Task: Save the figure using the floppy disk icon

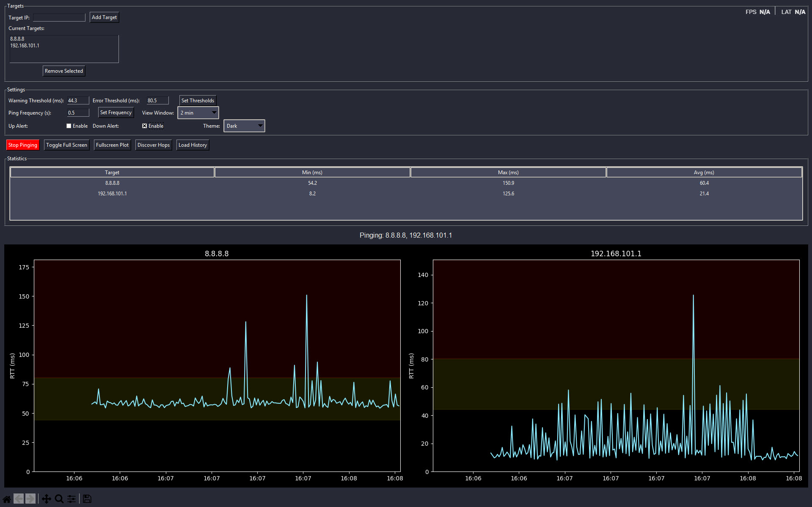Action: click(x=87, y=499)
